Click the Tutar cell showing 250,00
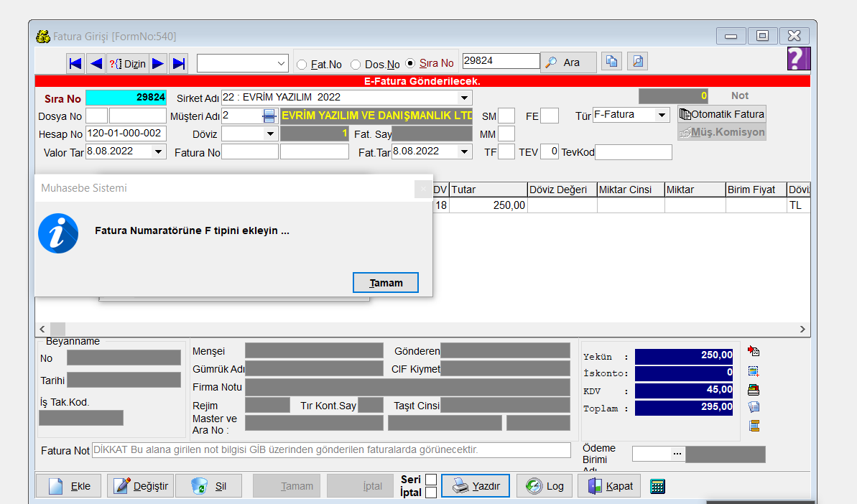 pos(488,205)
